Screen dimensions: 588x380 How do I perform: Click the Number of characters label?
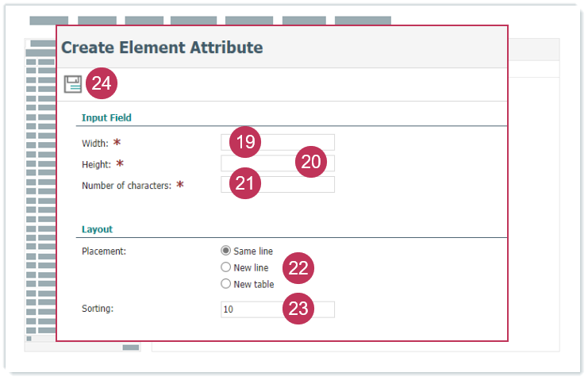127,186
